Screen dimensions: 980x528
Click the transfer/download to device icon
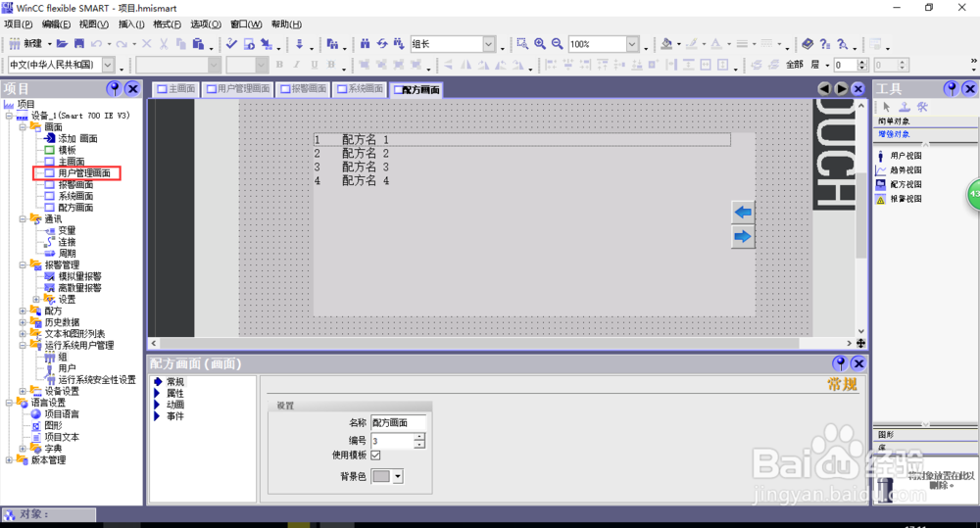pos(299,44)
